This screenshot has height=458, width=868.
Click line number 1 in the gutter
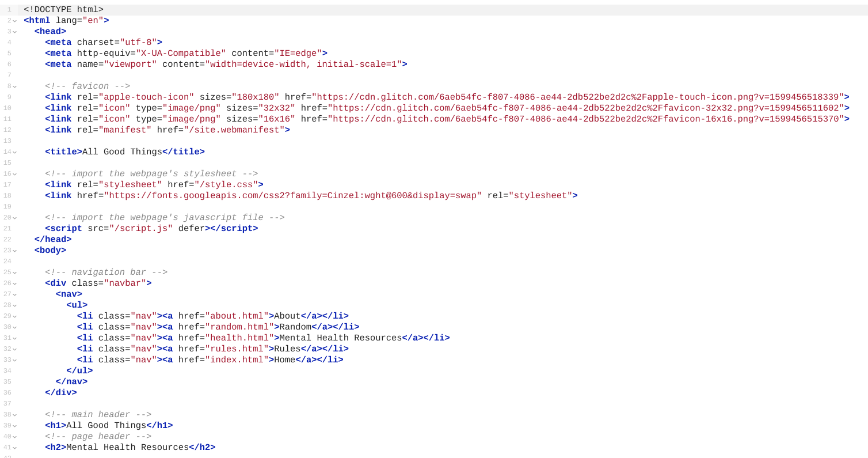click(x=9, y=10)
